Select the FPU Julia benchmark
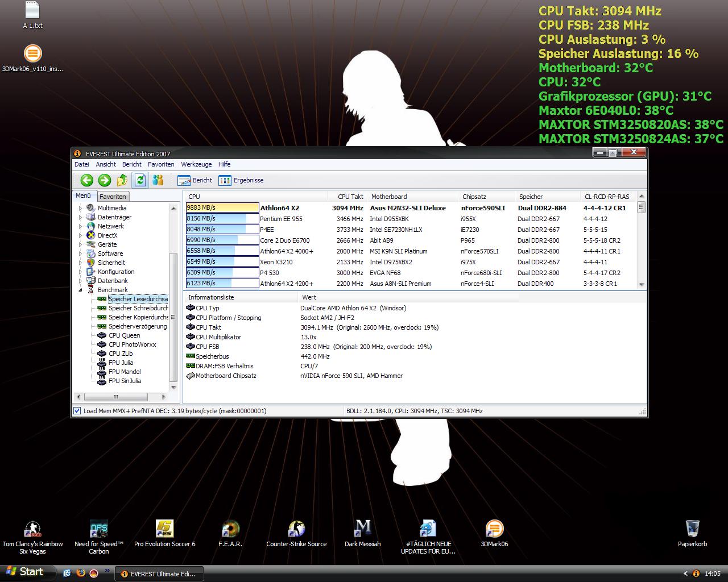Screen dimensions: 728x582 [121, 363]
